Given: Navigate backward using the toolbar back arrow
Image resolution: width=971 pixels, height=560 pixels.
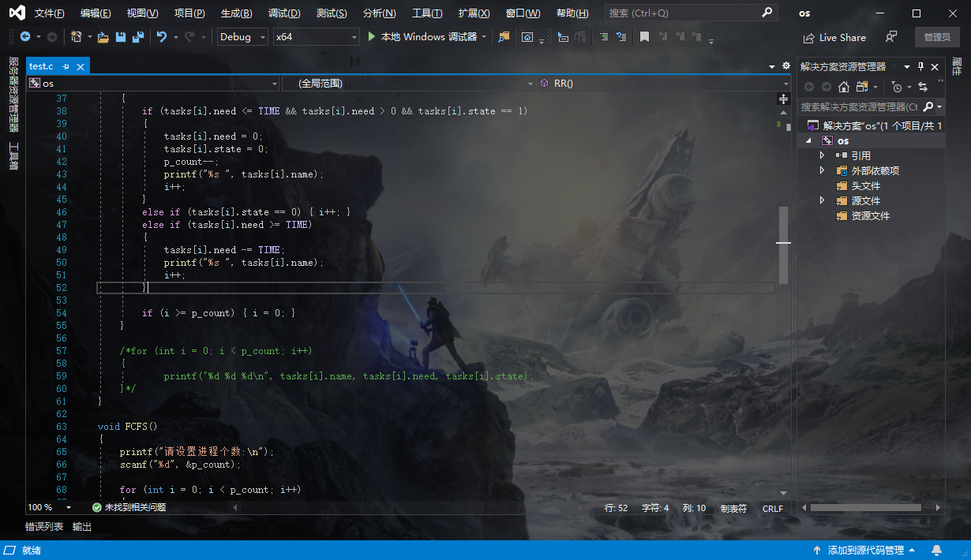Looking at the screenshot, I should point(25,37).
